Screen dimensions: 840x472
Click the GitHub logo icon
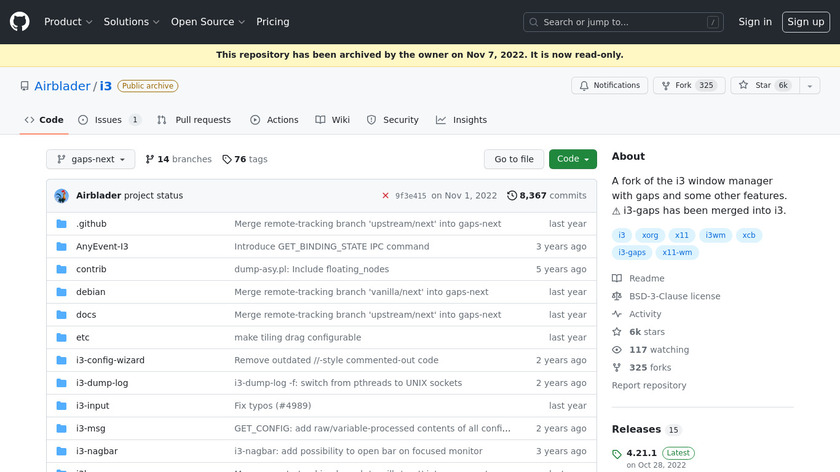tap(20, 21)
